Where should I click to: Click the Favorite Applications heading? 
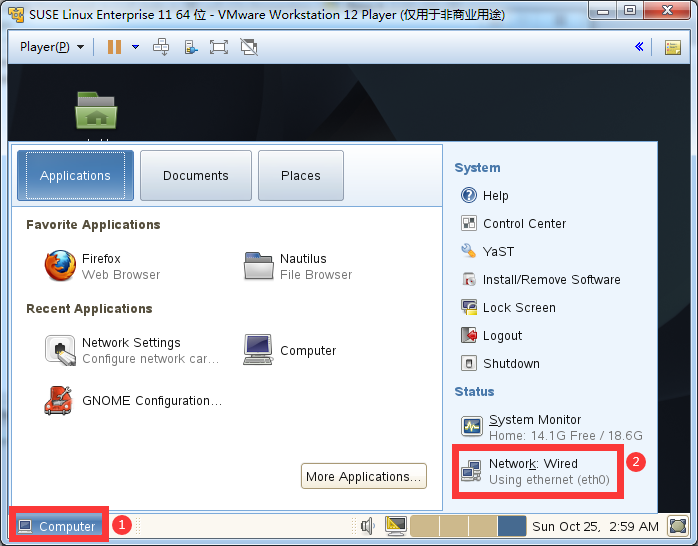coord(93,225)
